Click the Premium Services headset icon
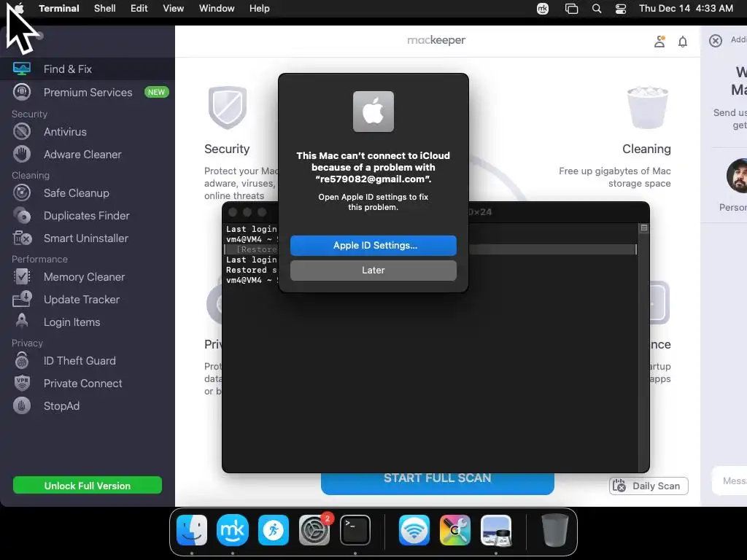The height and width of the screenshot is (560, 747). (22, 92)
